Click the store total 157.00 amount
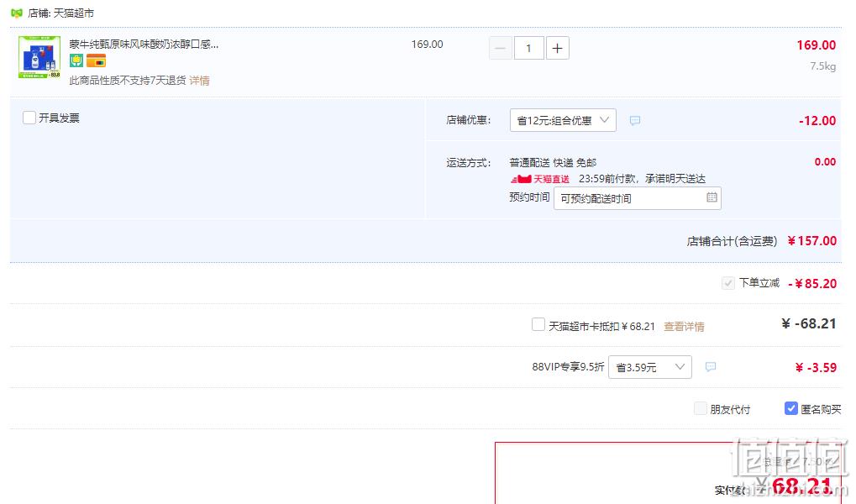The width and height of the screenshot is (856, 504). pos(811,241)
